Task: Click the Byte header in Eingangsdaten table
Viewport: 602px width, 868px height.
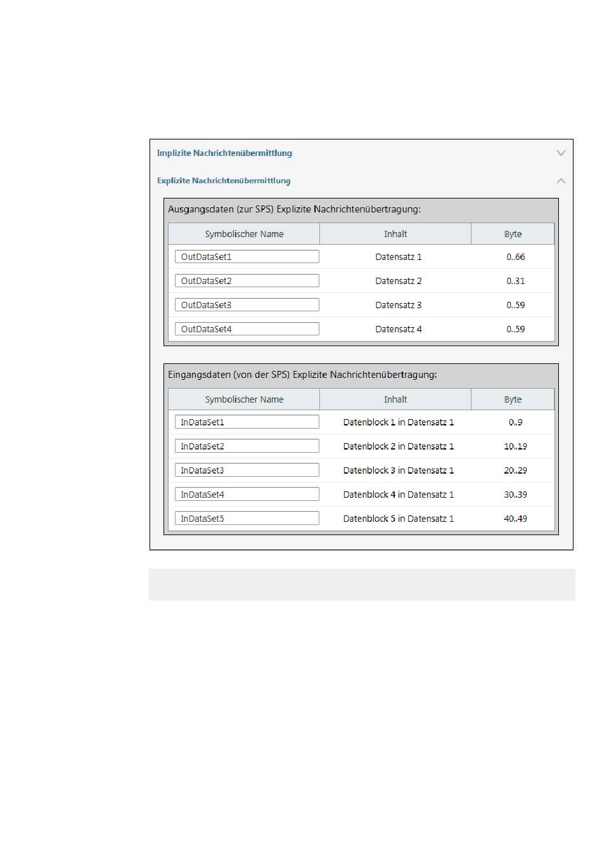Action: (513, 399)
